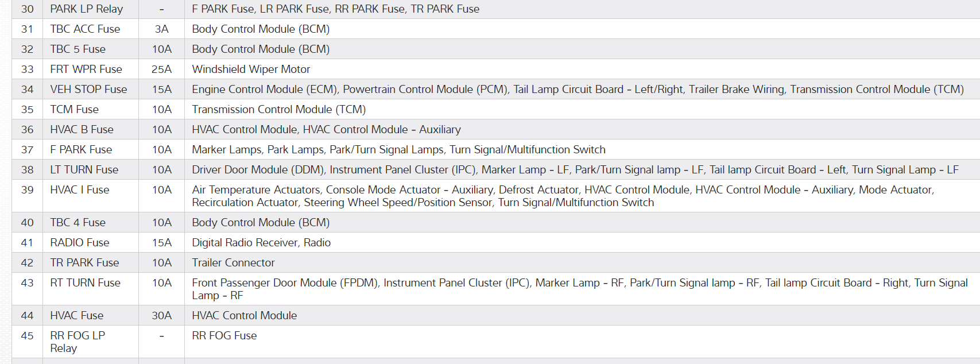The height and width of the screenshot is (364, 980).
Task: Click the TBC 4 Fuse cell
Action: tap(78, 223)
